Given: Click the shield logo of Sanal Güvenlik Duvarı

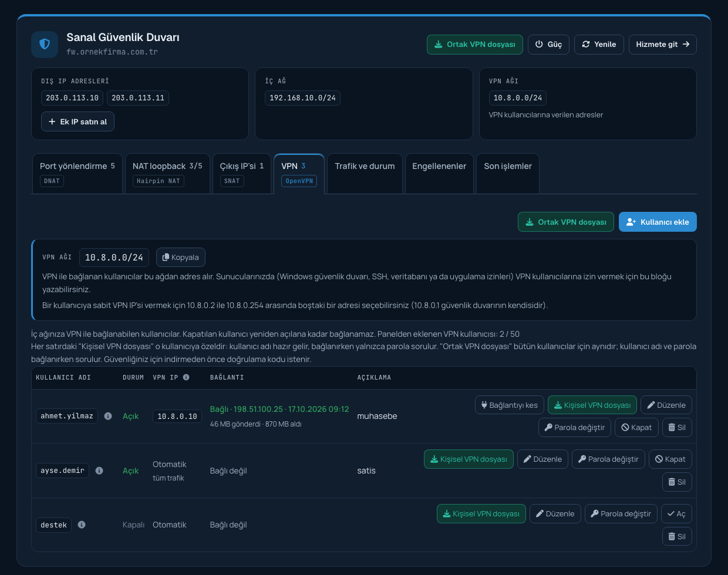Looking at the screenshot, I should coord(45,45).
